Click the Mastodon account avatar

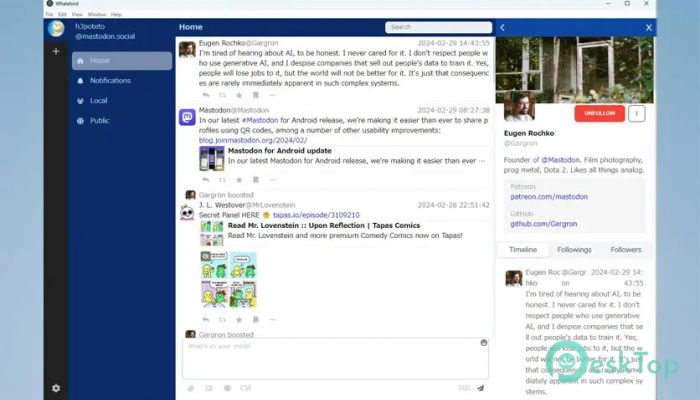click(x=187, y=117)
